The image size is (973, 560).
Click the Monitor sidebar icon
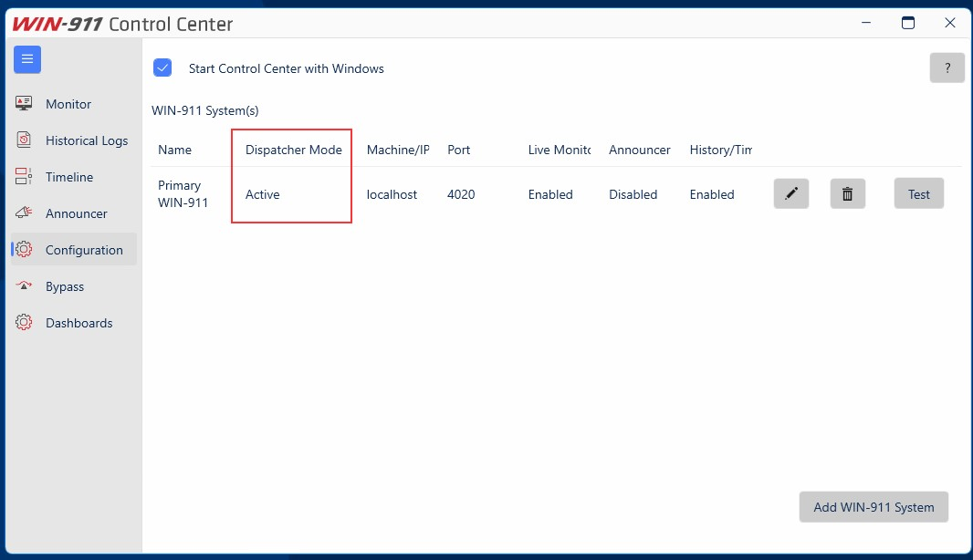pos(24,104)
